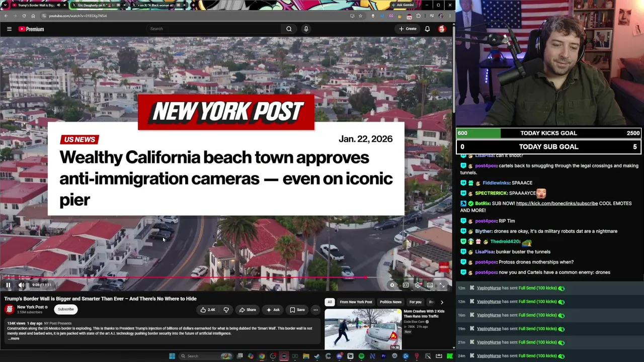Image resolution: width=644 pixels, height=362 pixels.
Task: Click the YouTube search field
Action: pyautogui.click(x=214, y=29)
